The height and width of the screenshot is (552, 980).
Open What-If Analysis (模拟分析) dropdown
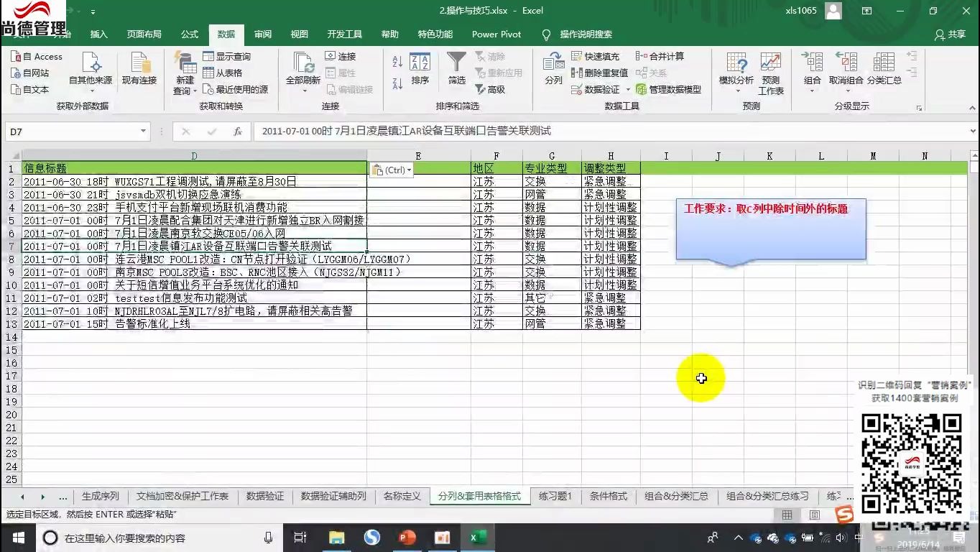736,73
